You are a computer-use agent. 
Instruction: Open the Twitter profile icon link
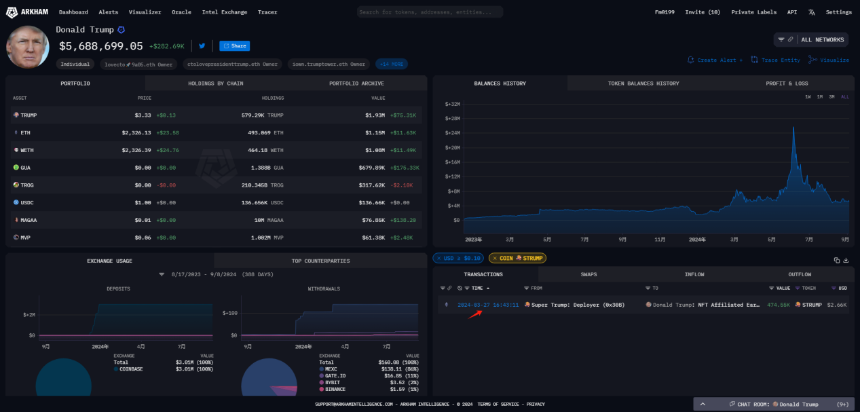[x=202, y=46]
